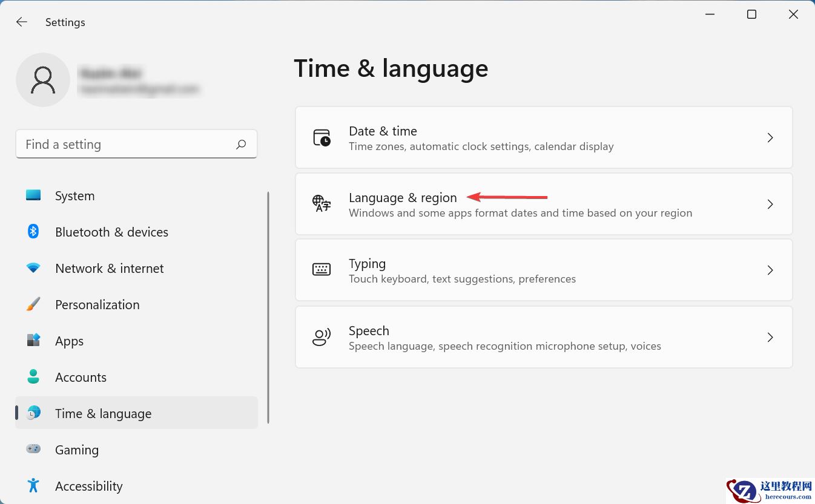Click 'Touch keyboard, text suggestions, preferences' description
The image size is (815, 504).
pyautogui.click(x=462, y=279)
